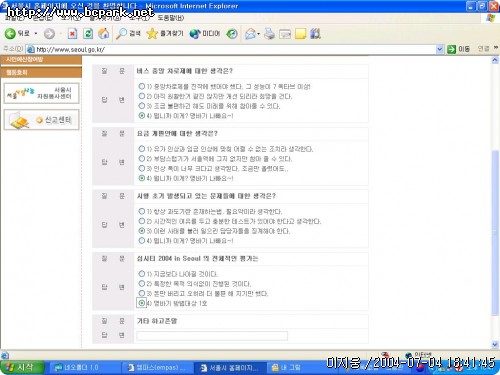
Task: Stop page loading with the red X icon
Action: point(72,33)
